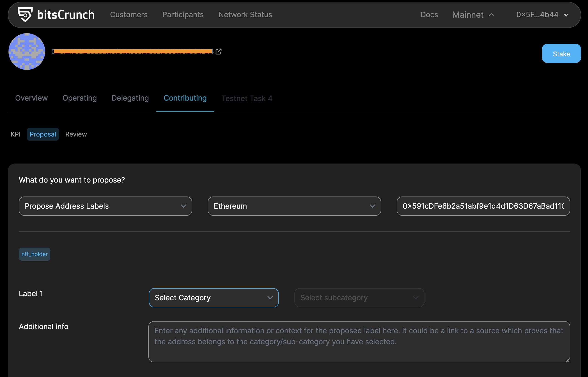Open the Select Category dropdown
Image resolution: width=588 pixels, height=377 pixels.
pos(214,298)
